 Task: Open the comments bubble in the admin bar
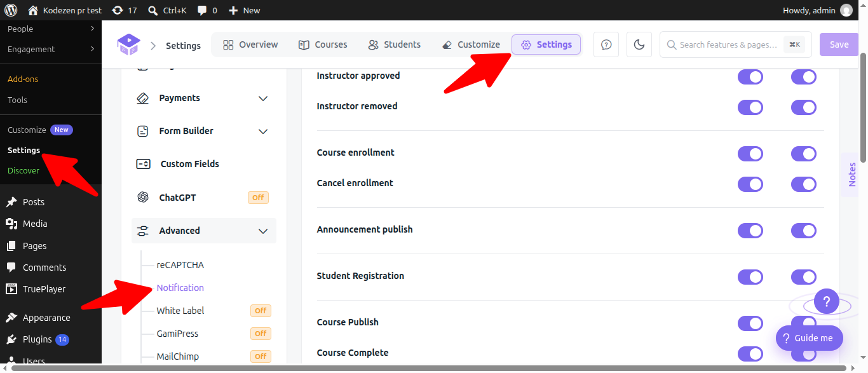202,10
